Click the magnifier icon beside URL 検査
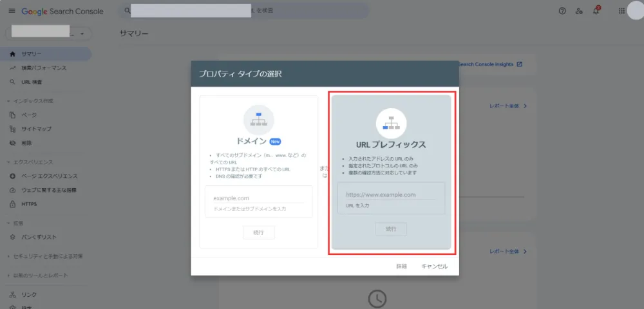 (x=12, y=82)
